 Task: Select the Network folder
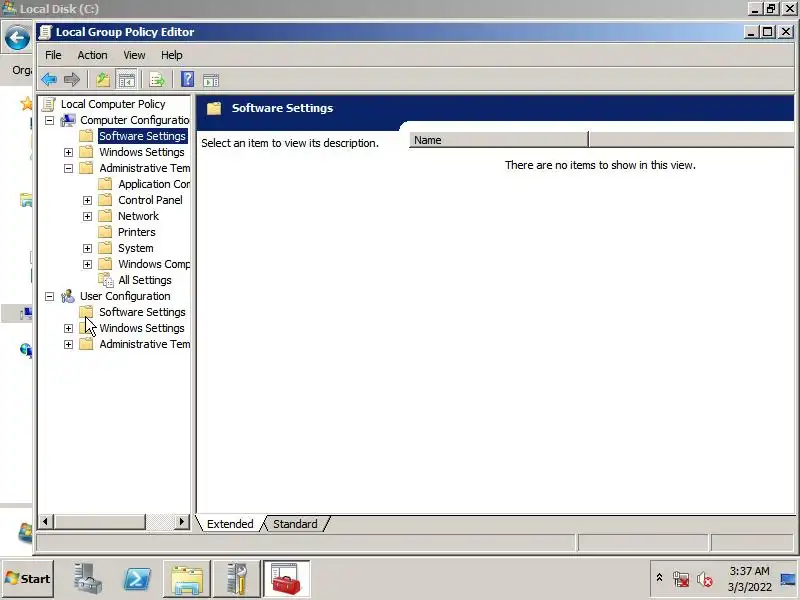tap(139, 216)
